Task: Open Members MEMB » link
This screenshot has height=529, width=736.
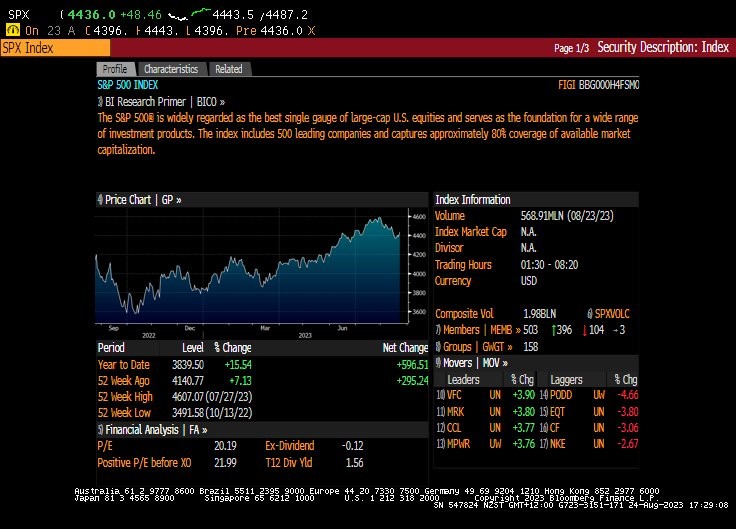Action: (x=478, y=330)
